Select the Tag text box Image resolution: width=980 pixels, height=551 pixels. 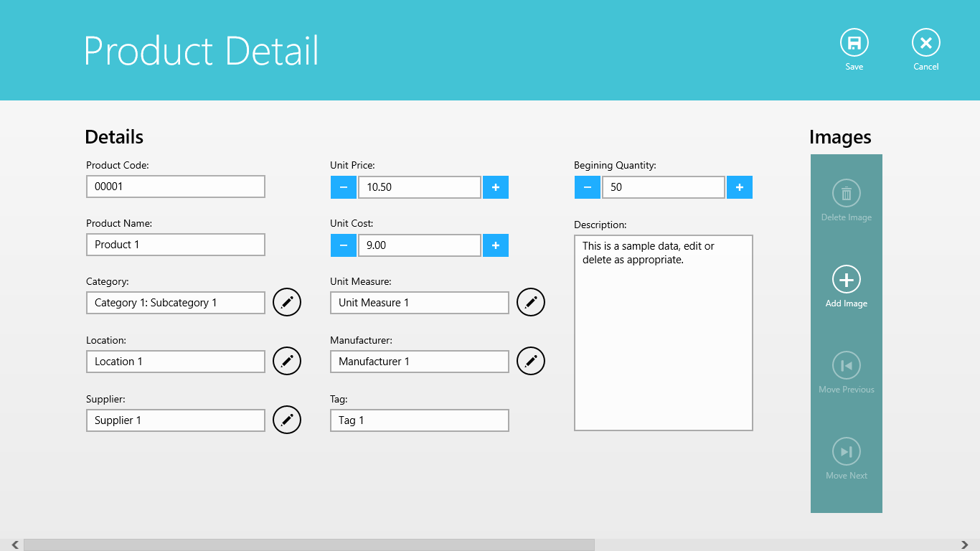(420, 420)
